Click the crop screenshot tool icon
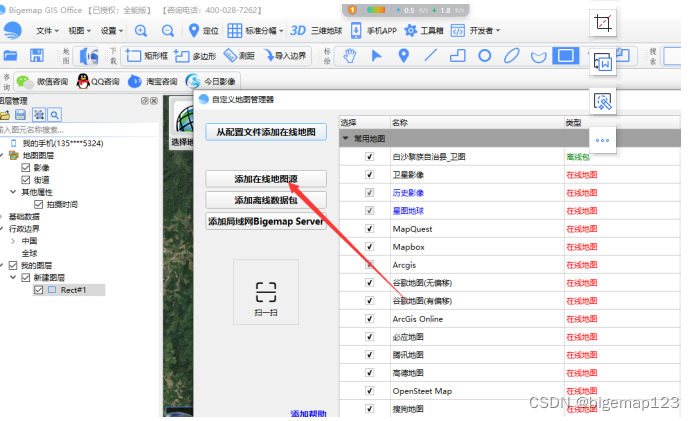This screenshot has width=694, height=421. [603, 23]
